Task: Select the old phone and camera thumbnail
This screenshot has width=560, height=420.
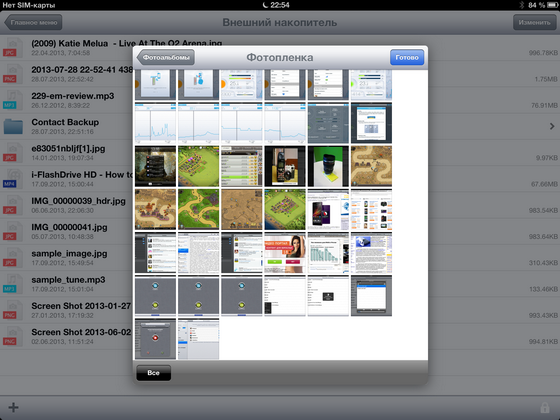Action: (285, 166)
